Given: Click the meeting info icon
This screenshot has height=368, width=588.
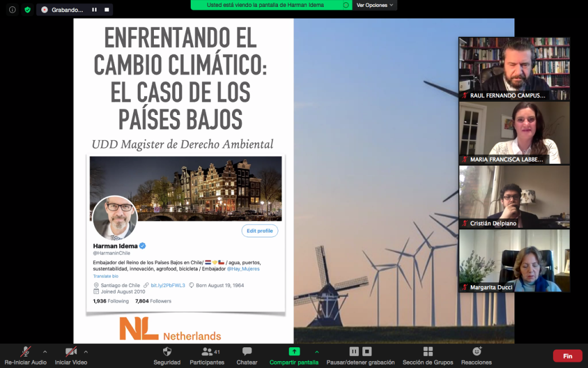Looking at the screenshot, I should (x=13, y=10).
